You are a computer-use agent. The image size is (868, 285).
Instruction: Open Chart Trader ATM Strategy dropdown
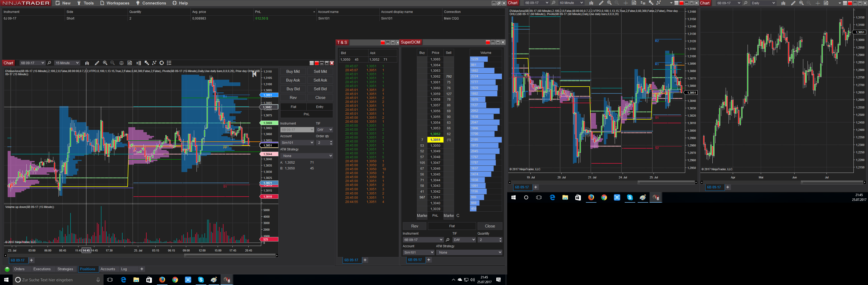point(307,156)
